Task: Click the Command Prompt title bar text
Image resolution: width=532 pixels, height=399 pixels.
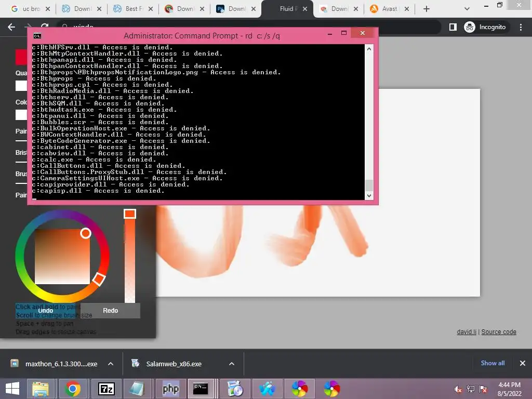Action: pyautogui.click(x=202, y=36)
